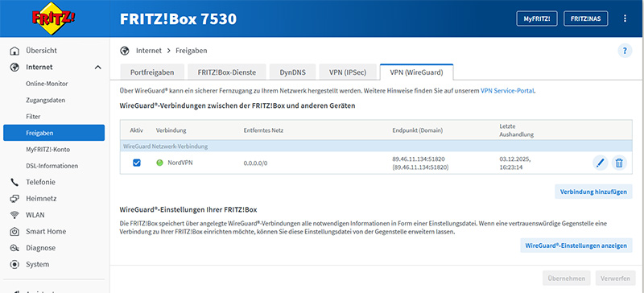644x293 pixels.
Task: Open the VPN Service-Portal link
Action: click(507, 91)
